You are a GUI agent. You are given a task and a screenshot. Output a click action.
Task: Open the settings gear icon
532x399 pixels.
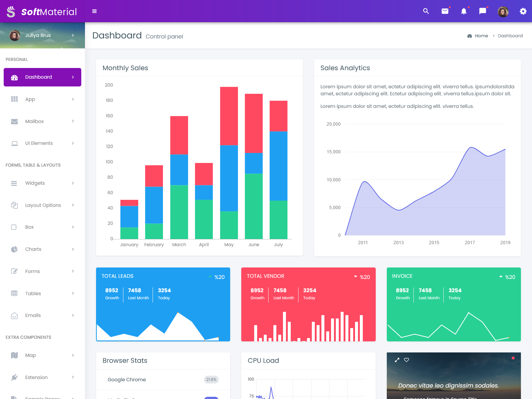(x=523, y=11)
